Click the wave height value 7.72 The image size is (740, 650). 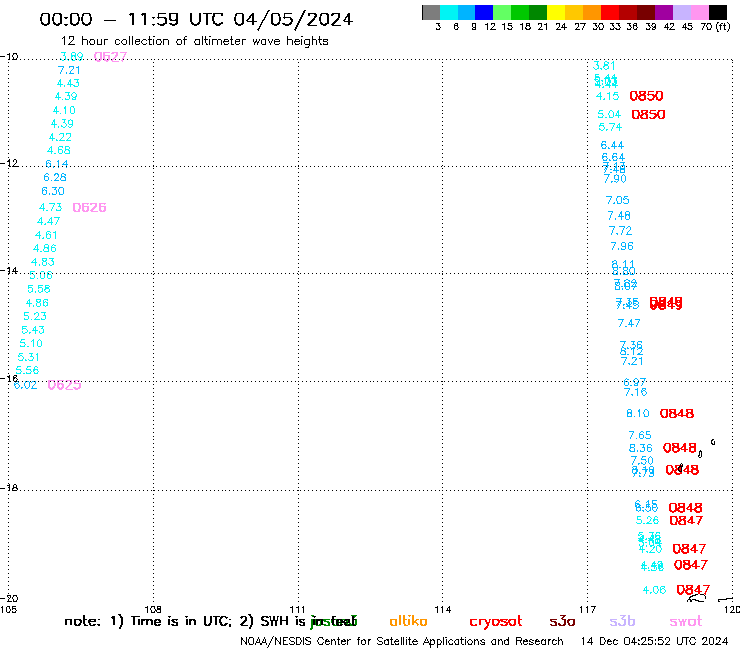pos(621,231)
